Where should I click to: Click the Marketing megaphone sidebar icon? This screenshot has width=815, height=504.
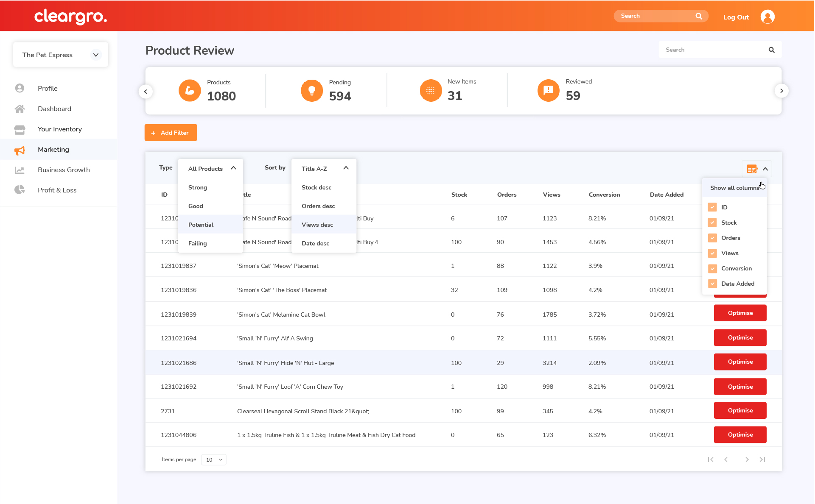click(20, 150)
